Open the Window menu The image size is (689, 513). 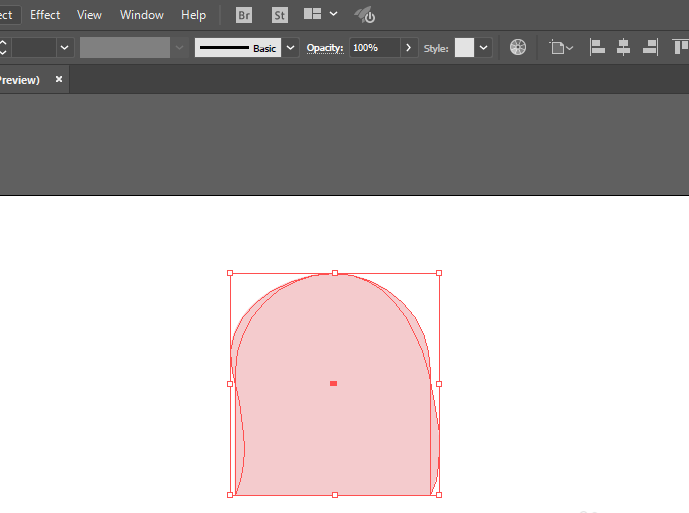point(141,15)
